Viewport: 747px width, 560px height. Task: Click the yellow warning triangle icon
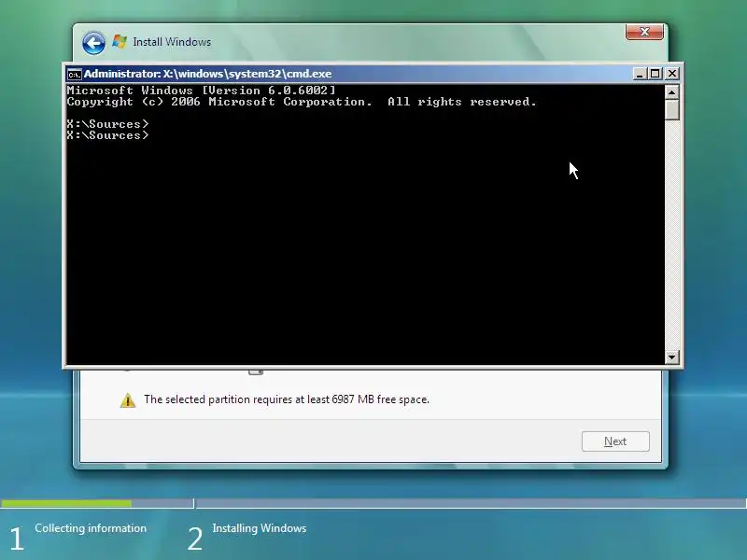(x=128, y=400)
